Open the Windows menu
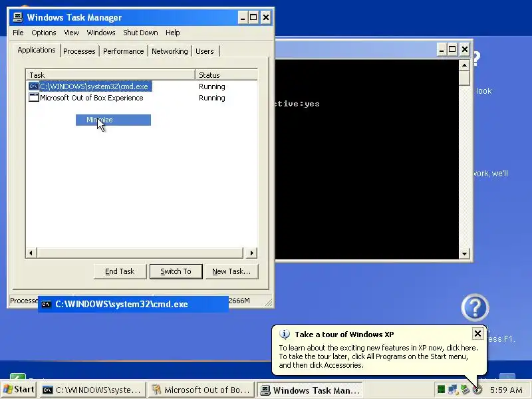This screenshot has height=399, width=532. point(101,33)
